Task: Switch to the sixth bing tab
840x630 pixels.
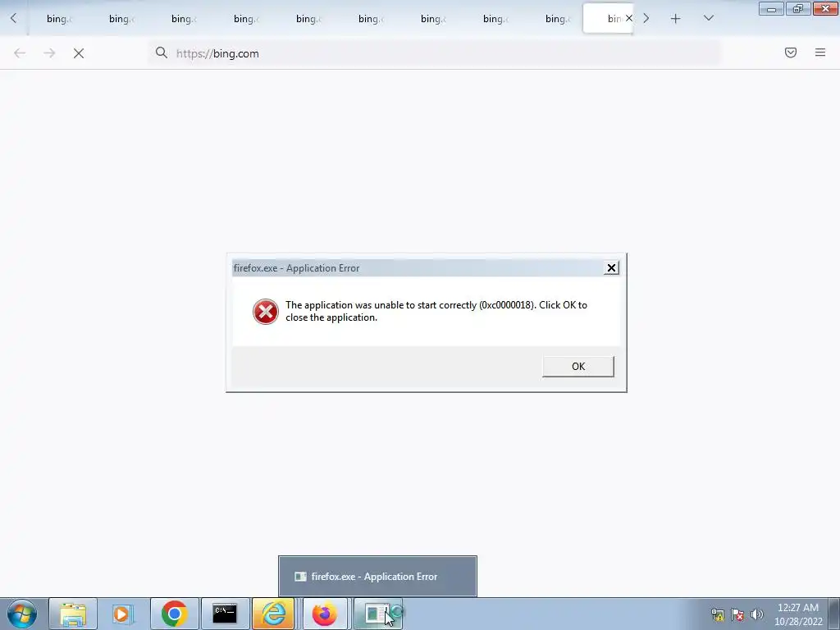Action: 371,19
